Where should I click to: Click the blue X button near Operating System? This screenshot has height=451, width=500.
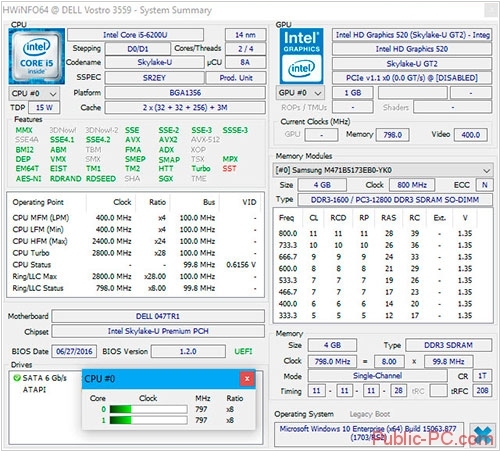[482, 435]
